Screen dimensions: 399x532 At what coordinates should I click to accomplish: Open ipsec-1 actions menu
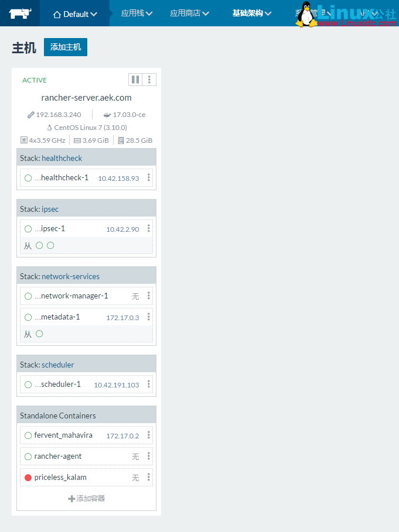pyautogui.click(x=149, y=228)
